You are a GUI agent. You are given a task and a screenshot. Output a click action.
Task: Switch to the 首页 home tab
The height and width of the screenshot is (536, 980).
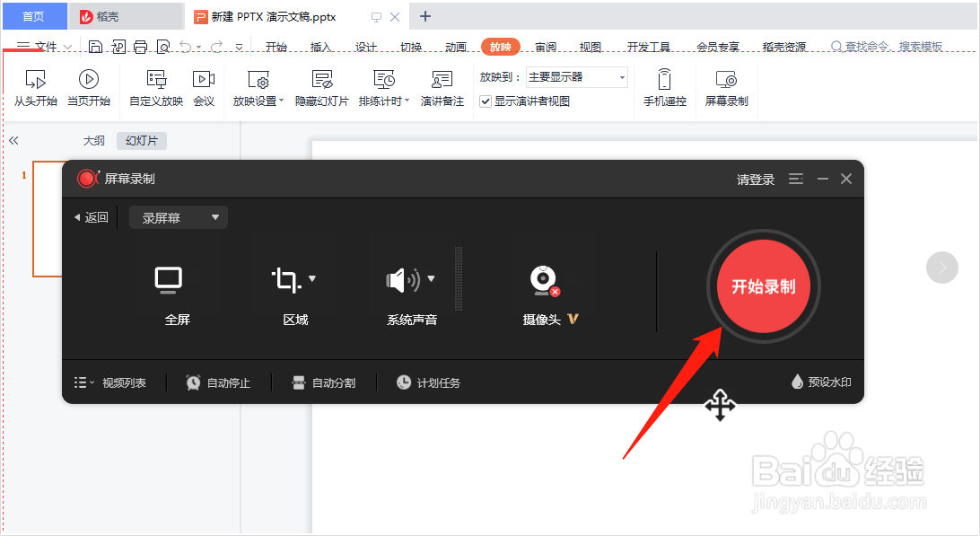coord(34,16)
